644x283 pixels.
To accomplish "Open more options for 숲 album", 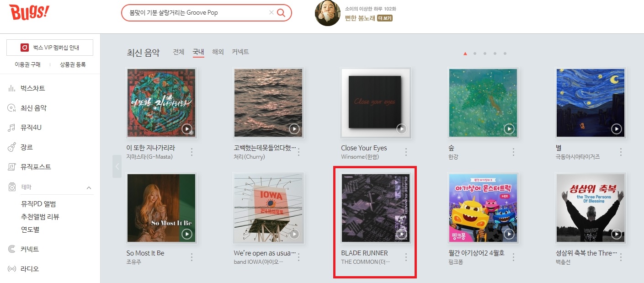I will pos(513,152).
